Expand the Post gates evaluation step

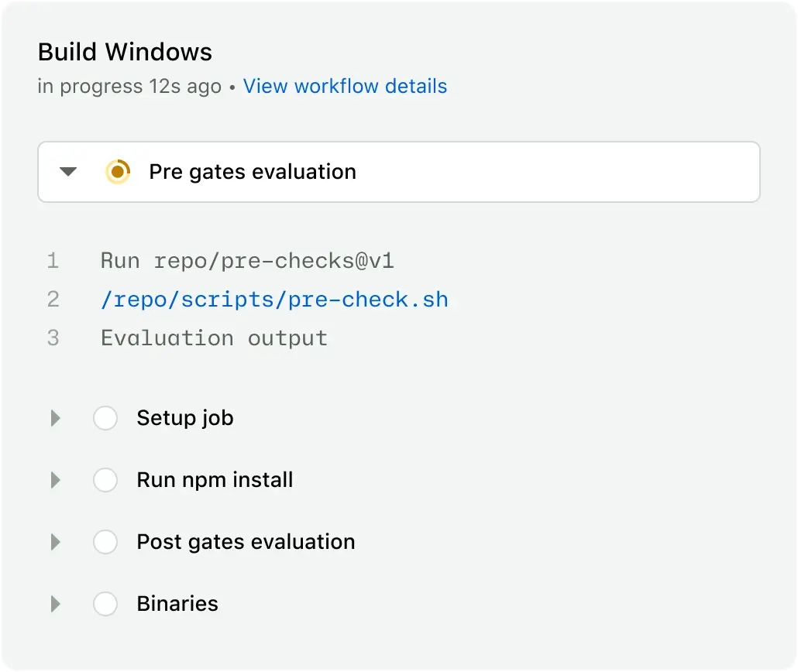(x=56, y=542)
